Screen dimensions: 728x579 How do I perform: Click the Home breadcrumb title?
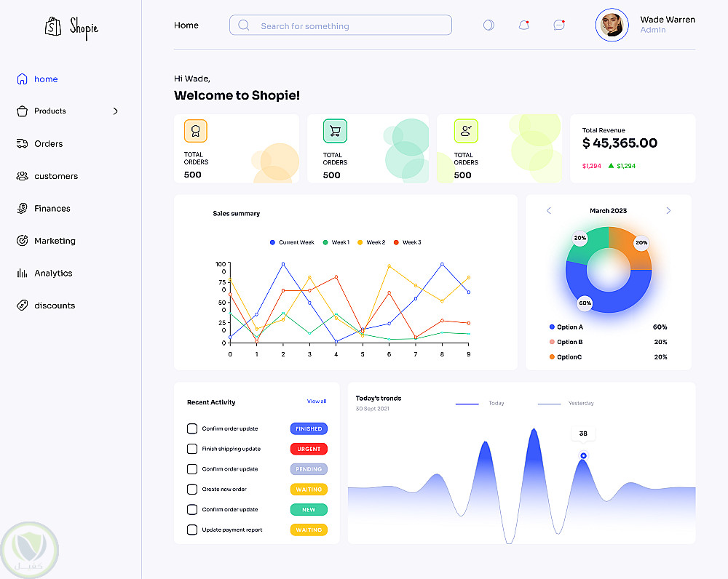tap(186, 25)
